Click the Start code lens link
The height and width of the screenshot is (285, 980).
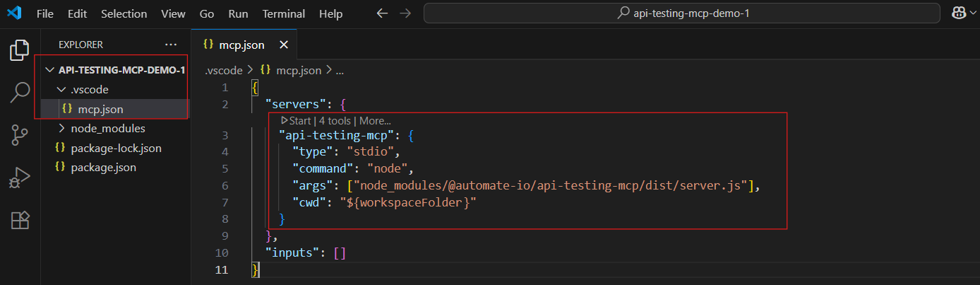296,121
